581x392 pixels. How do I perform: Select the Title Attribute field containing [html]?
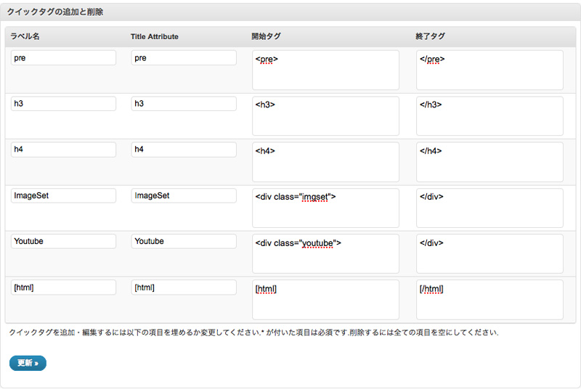(x=184, y=287)
